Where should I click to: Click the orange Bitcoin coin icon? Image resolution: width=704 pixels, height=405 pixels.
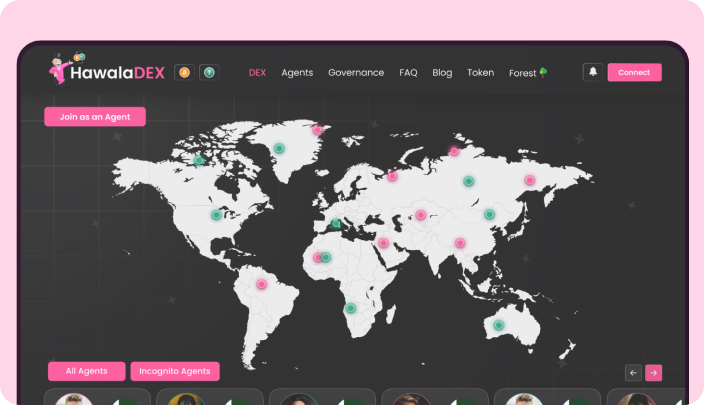183,72
